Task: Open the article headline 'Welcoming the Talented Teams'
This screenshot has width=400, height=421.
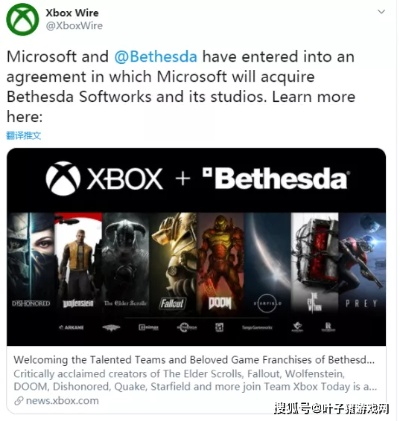Action: click(194, 360)
